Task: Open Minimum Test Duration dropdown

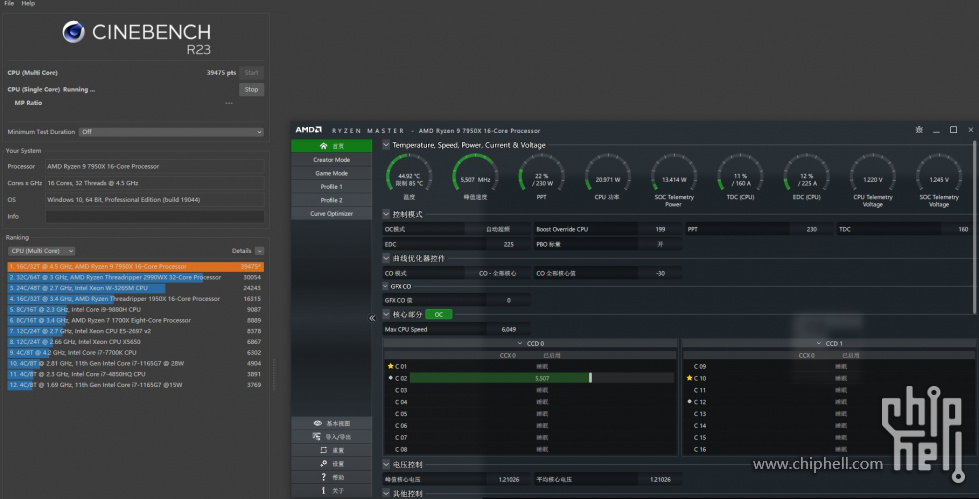Action: pos(171,132)
